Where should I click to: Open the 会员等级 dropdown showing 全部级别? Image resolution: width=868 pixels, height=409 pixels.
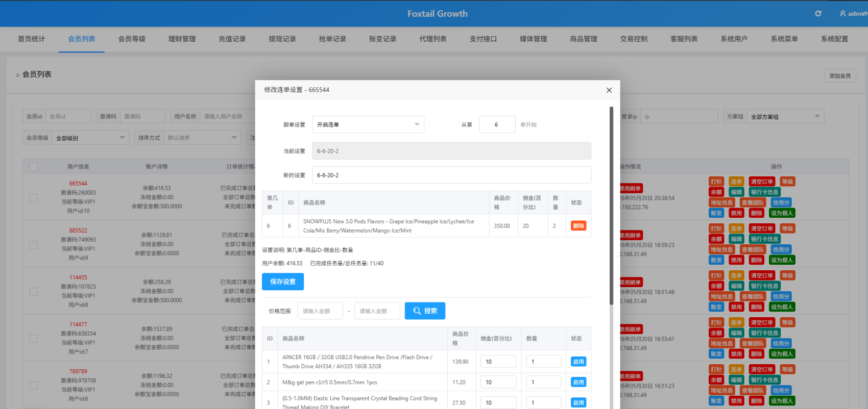90,138
